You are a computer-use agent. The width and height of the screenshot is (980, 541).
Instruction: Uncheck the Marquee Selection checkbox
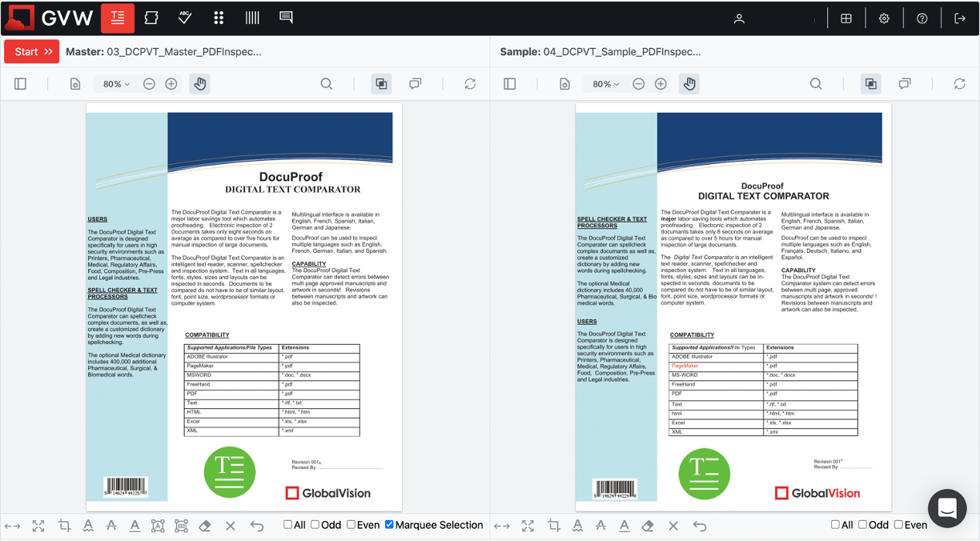(x=389, y=525)
